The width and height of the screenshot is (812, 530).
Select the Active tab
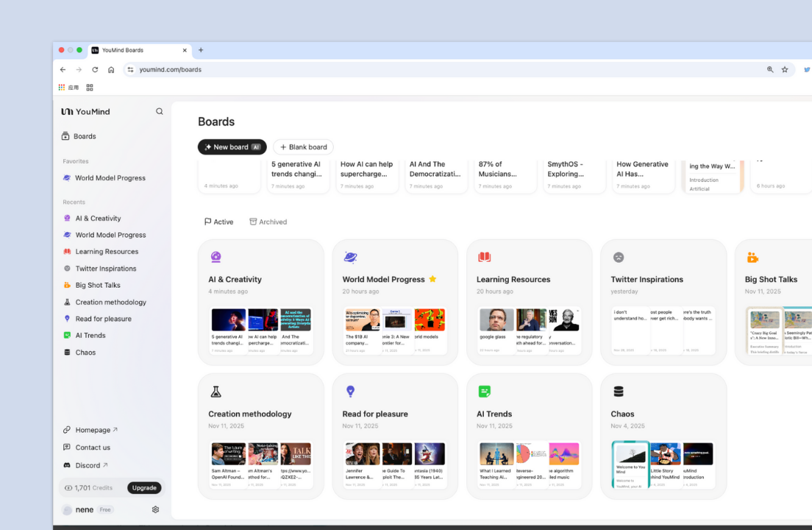[x=218, y=222]
